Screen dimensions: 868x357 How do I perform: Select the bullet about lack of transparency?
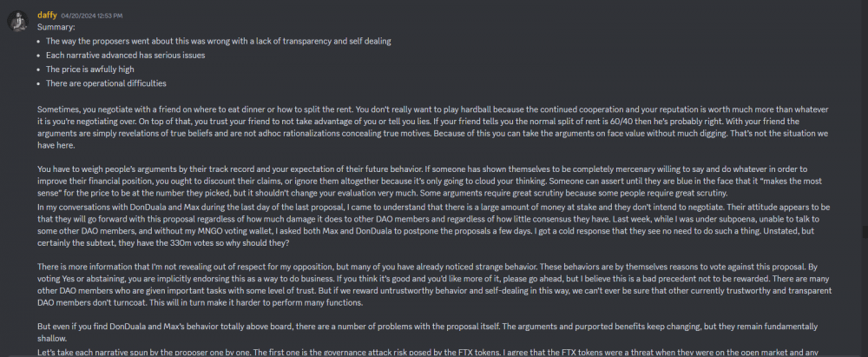[218, 41]
